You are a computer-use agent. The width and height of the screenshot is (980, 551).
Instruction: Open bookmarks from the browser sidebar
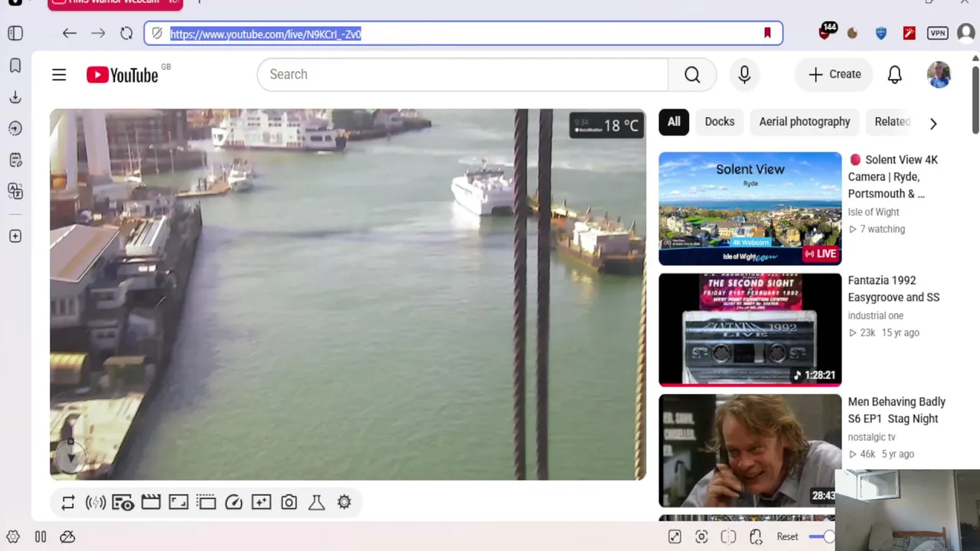tap(15, 66)
